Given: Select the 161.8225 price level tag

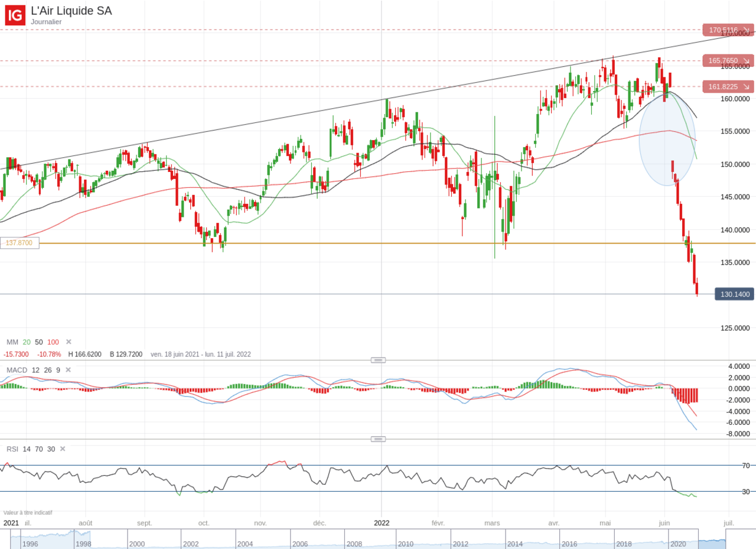Looking at the screenshot, I should click(x=728, y=87).
